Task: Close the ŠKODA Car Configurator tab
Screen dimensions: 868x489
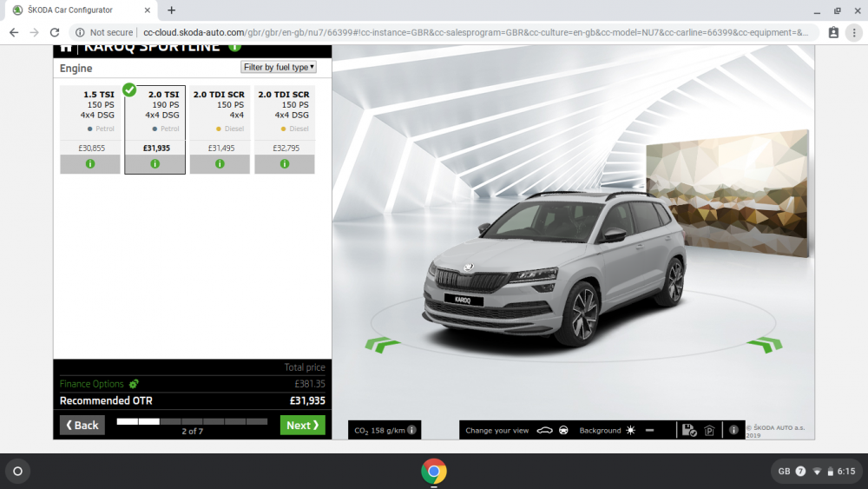Action: 148,10
